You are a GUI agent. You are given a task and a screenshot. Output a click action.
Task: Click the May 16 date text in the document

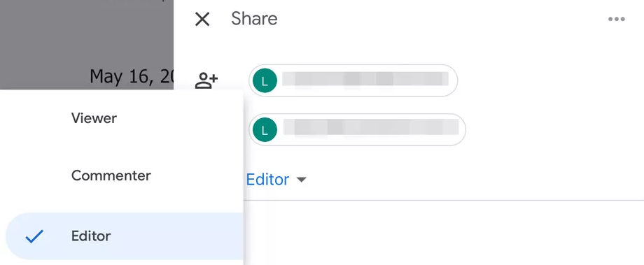point(132,77)
